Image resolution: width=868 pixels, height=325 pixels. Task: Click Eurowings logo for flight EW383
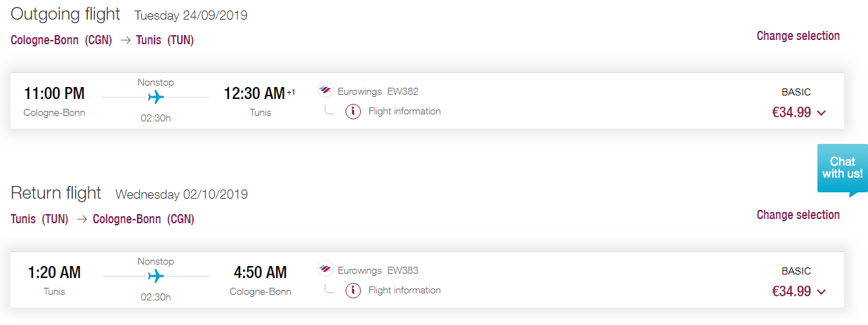pos(325,270)
